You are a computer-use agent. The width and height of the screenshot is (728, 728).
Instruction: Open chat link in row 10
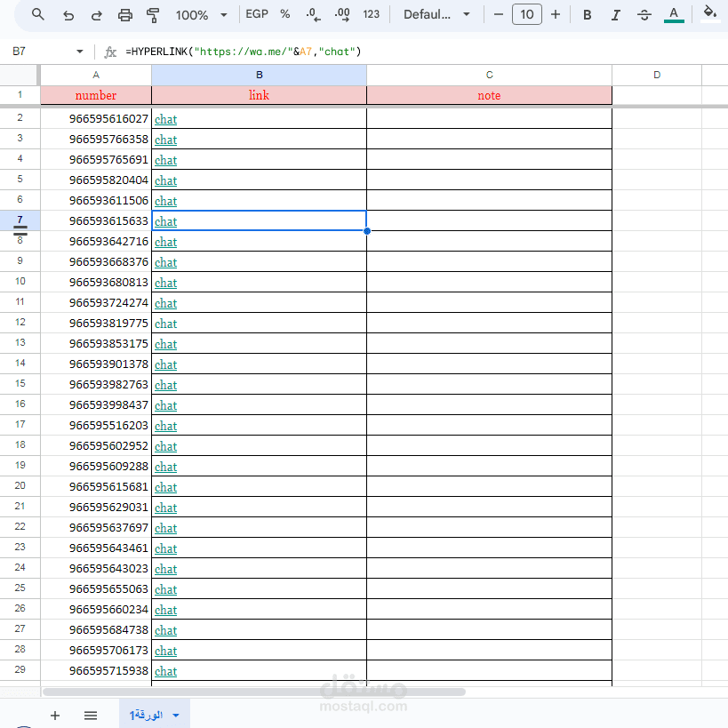pyautogui.click(x=165, y=283)
